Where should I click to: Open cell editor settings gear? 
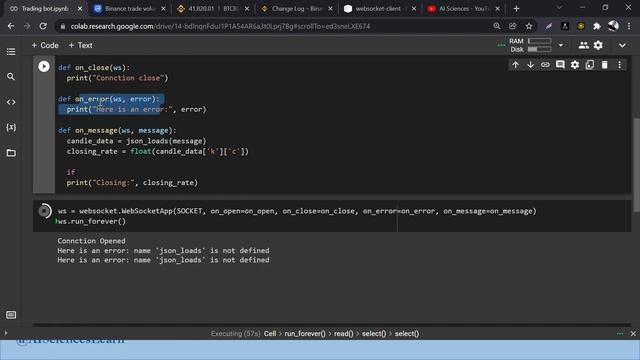pos(575,65)
